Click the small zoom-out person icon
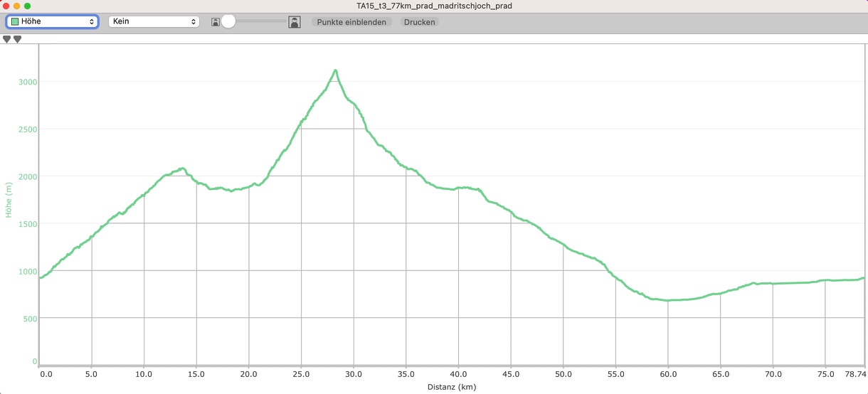 click(216, 23)
